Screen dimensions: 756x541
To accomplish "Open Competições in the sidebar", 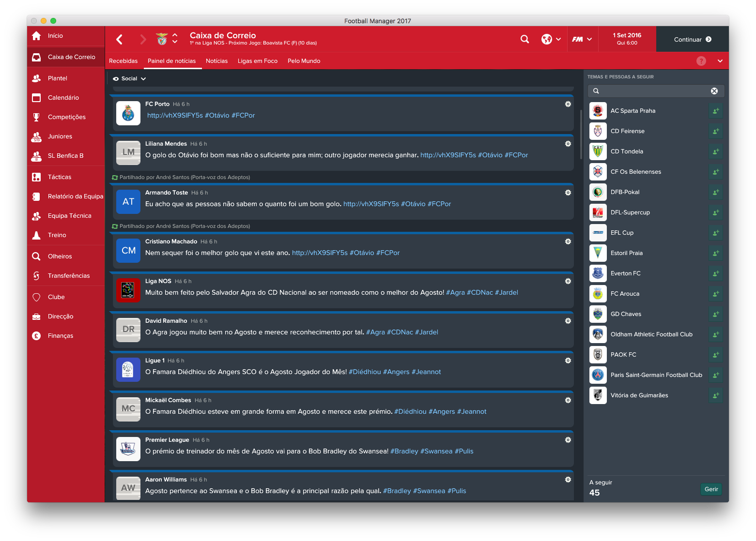I will click(x=66, y=117).
